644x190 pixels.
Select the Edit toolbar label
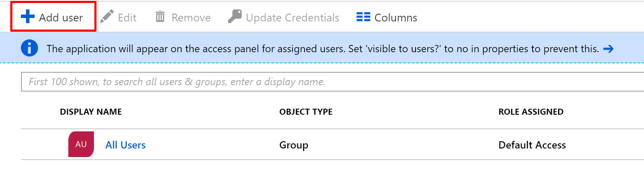[x=127, y=18]
